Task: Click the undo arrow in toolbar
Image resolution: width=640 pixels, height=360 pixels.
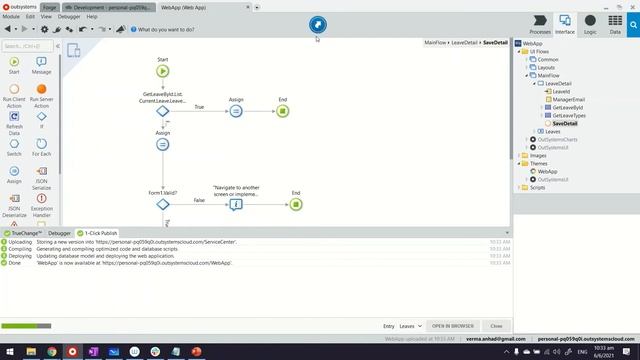Action: (x=83, y=29)
